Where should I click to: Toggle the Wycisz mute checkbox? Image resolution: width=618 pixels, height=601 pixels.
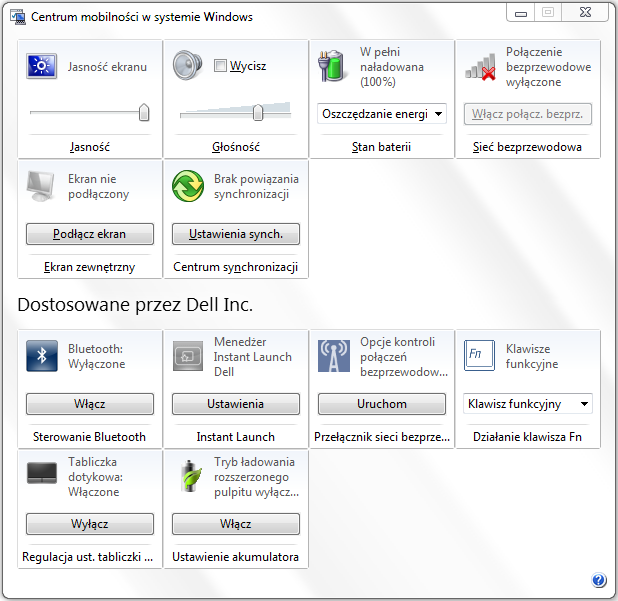pyautogui.click(x=221, y=66)
